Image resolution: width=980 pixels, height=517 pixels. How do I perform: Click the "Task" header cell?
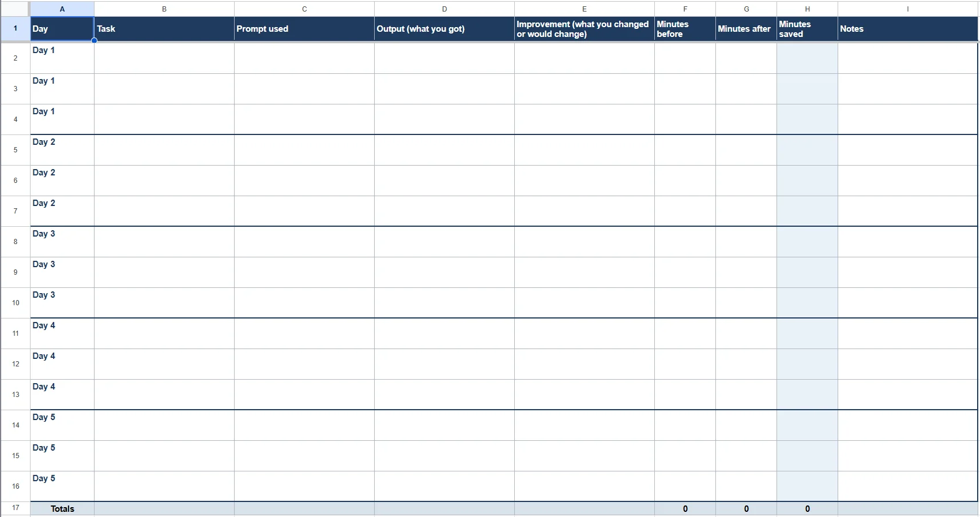click(164, 29)
